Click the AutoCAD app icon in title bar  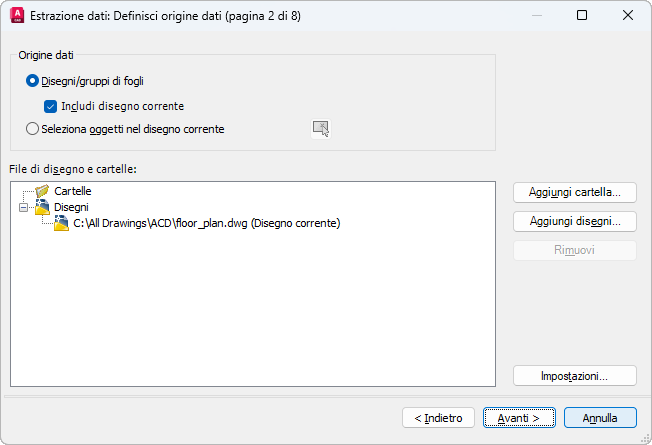click(x=16, y=15)
